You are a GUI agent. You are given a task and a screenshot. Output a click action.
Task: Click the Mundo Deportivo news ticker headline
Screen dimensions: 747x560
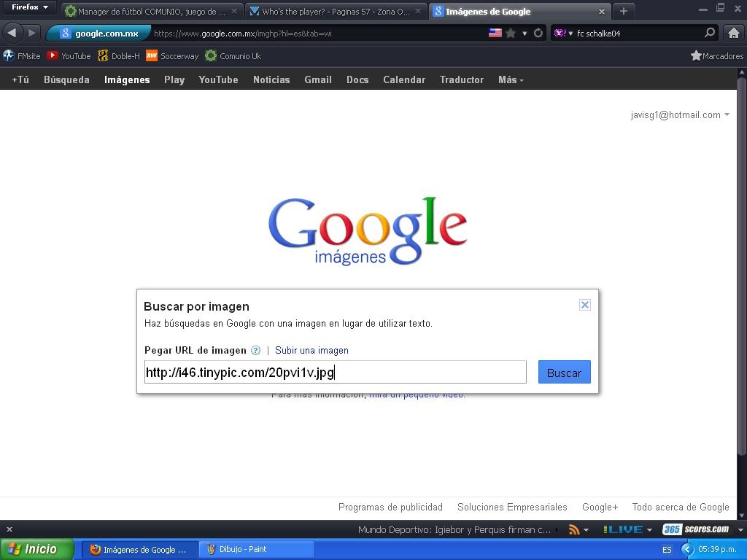click(x=454, y=529)
